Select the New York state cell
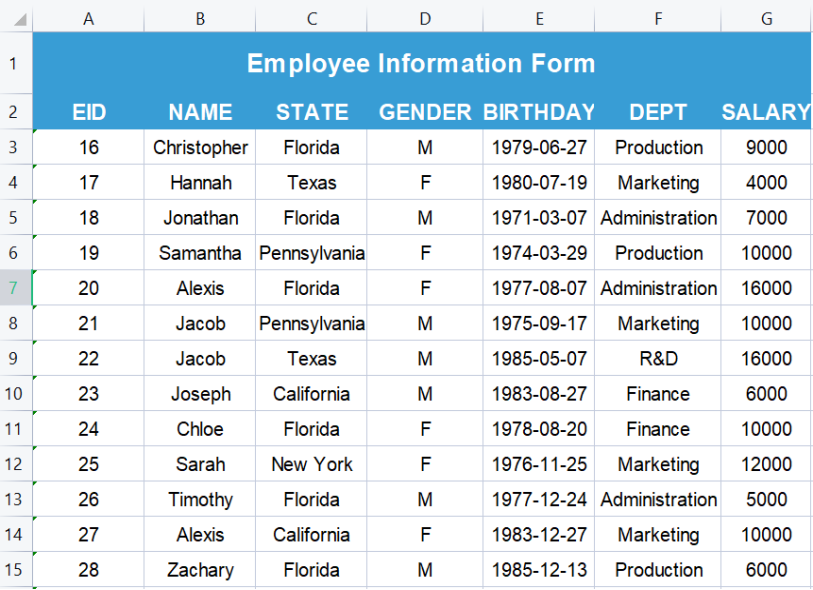The height and width of the screenshot is (590, 813). [x=311, y=464]
